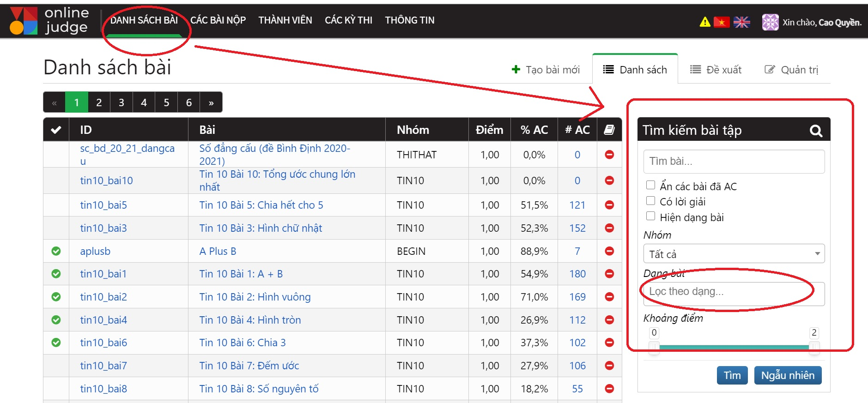868x403 pixels.
Task: Click the Tìm search button
Action: click(732, 375)
